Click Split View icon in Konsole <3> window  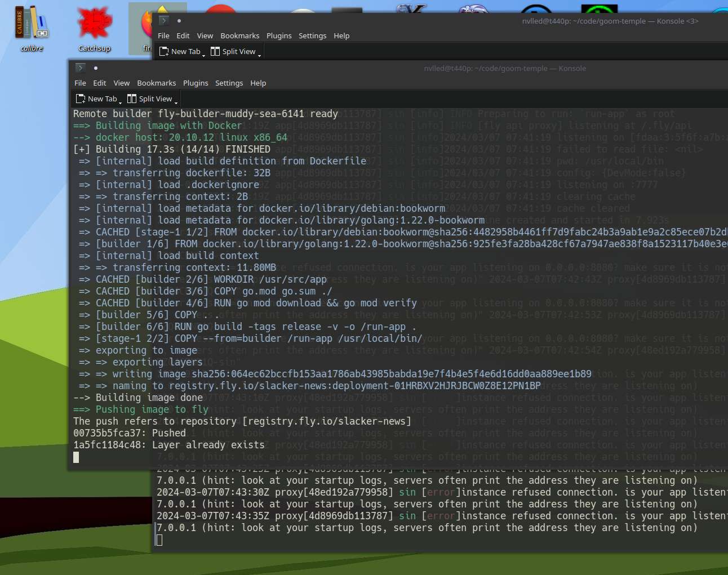click(215, 51)
